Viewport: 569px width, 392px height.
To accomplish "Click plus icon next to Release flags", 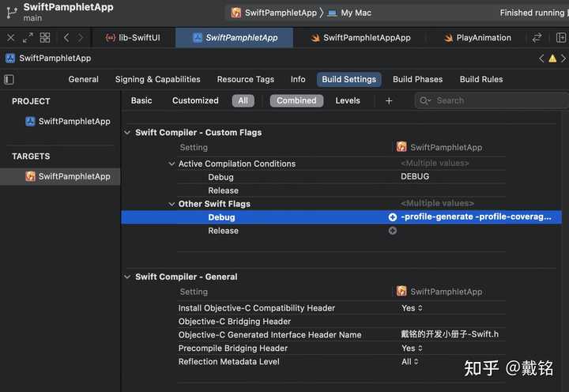I will click(393, 231).
